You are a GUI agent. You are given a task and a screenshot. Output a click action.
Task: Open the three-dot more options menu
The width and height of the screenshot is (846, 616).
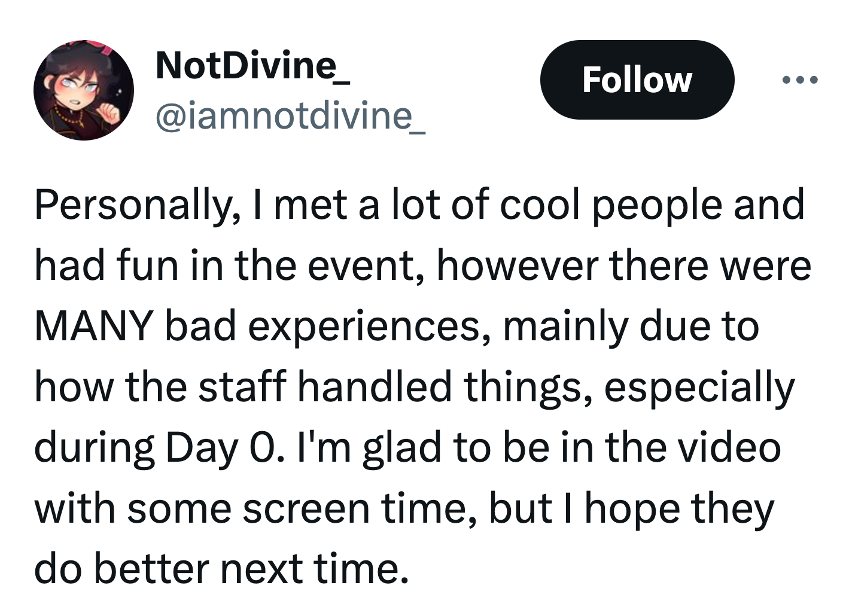coord(799,80)
